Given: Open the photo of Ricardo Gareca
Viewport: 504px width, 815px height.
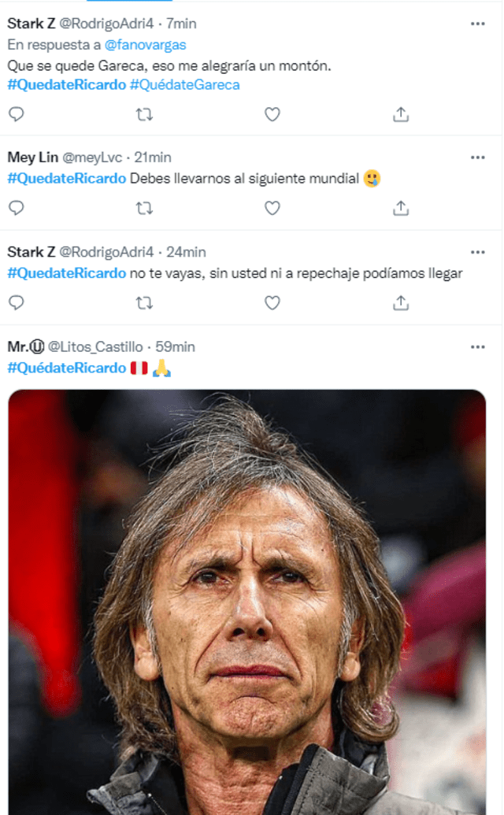Looking at the screenshot, I should pos(250,598).
